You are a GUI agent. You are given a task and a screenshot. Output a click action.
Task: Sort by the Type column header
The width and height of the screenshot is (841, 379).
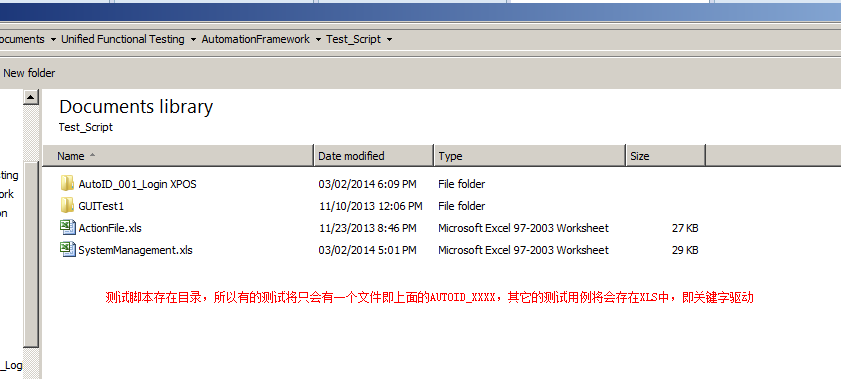pyautogui.click(x=530, y=155)
